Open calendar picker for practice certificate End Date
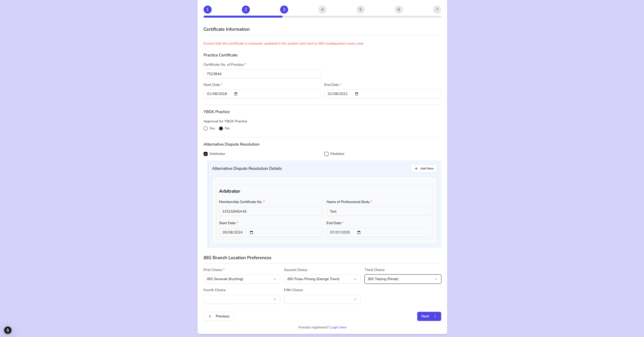The width and height of the screenshot is (644, 337). click(x=357, y=94)
